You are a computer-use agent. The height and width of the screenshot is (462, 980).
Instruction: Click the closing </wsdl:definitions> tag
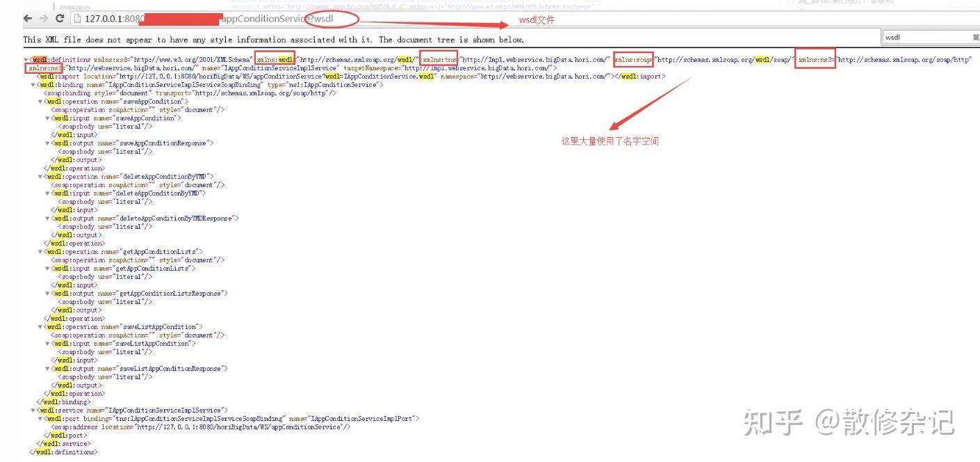click(63, 452)
